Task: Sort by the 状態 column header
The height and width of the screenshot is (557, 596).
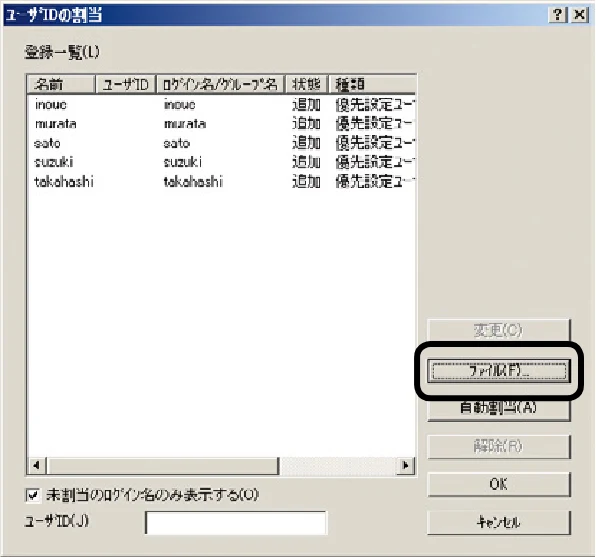Action: pos(306,84)
